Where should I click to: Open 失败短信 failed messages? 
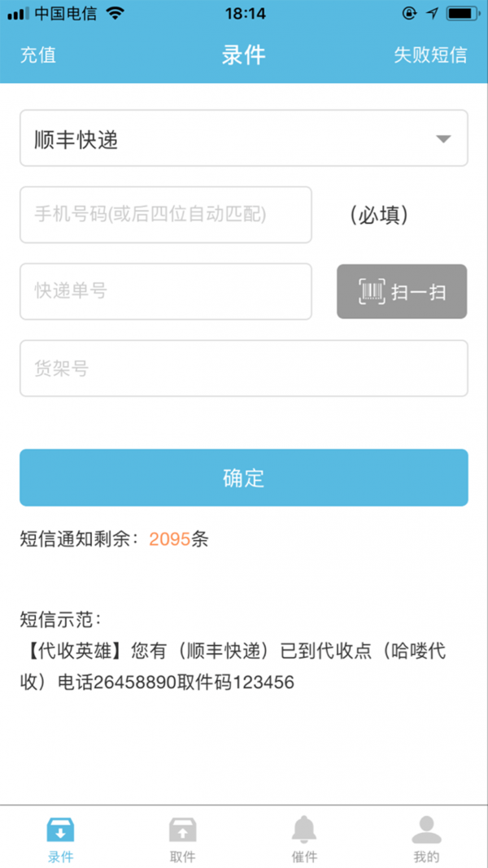tap(430, 55)
